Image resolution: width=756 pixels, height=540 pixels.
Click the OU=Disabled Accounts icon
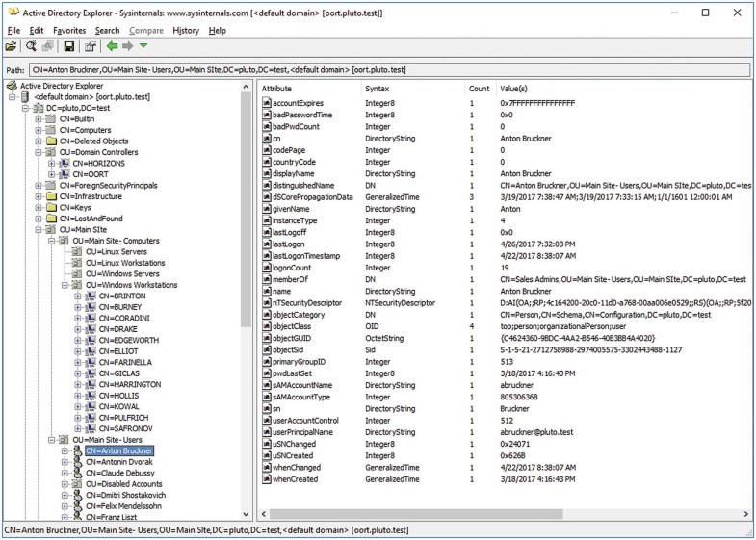tap(77, 484)
